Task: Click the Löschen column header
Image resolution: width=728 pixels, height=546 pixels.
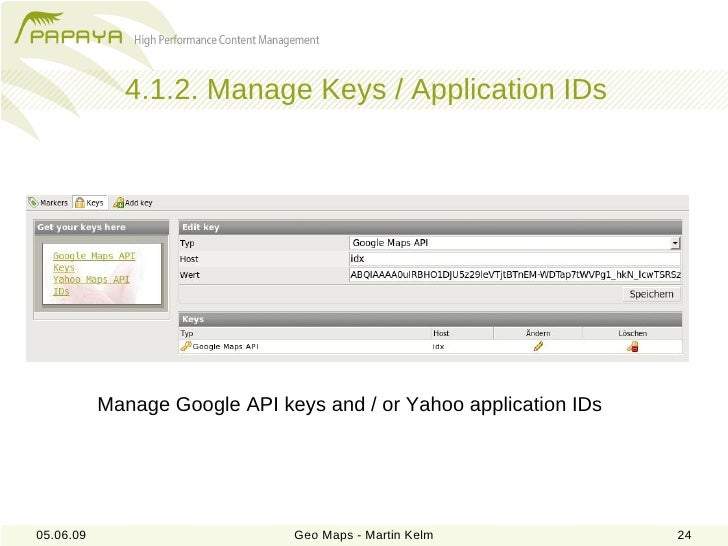Action: point(632,333)
